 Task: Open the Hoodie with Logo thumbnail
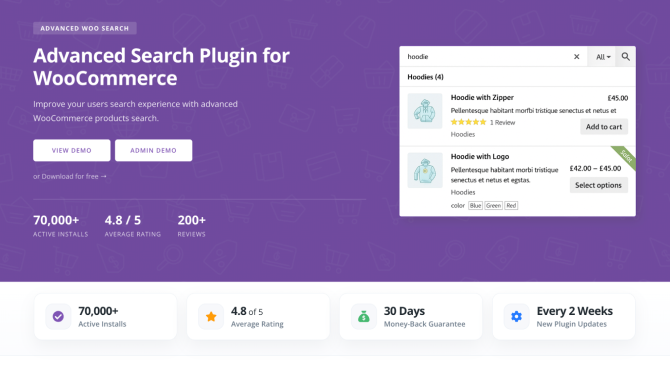tap(425, 170)
